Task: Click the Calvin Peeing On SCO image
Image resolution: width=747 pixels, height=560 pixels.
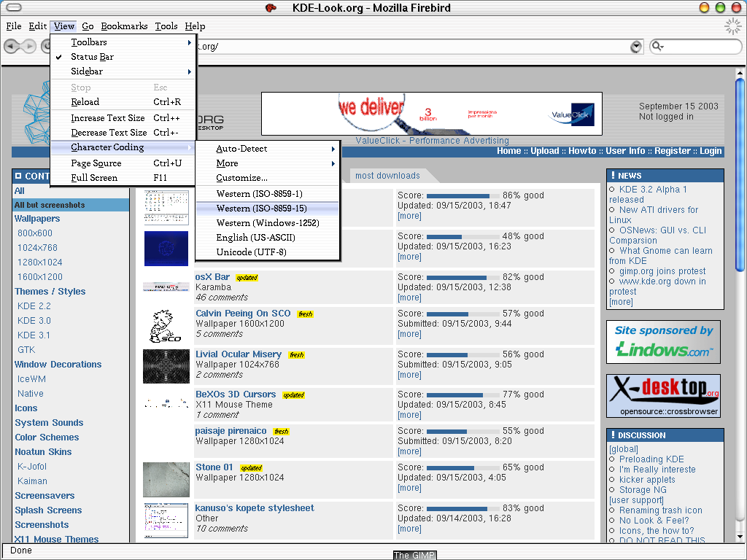Action: (165, 326)
